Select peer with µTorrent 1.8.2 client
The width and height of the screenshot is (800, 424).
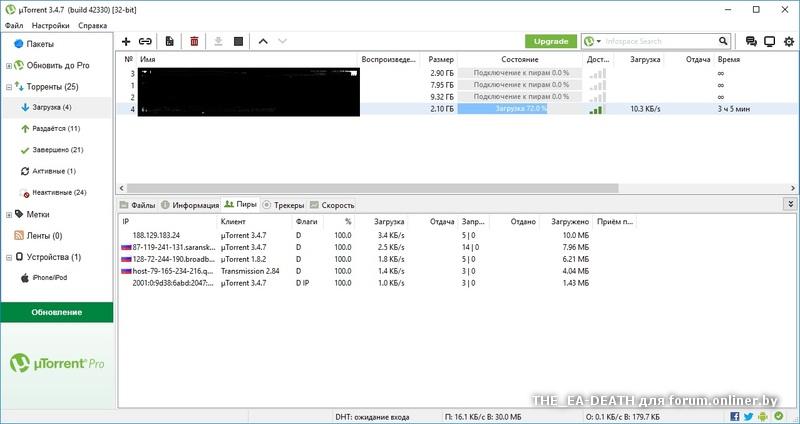point(243,259)
